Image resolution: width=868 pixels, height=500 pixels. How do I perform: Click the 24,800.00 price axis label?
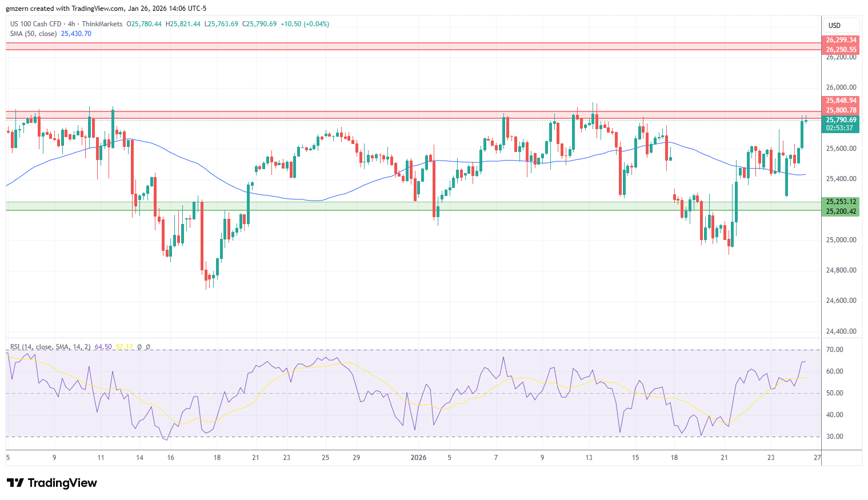[841, 270]
